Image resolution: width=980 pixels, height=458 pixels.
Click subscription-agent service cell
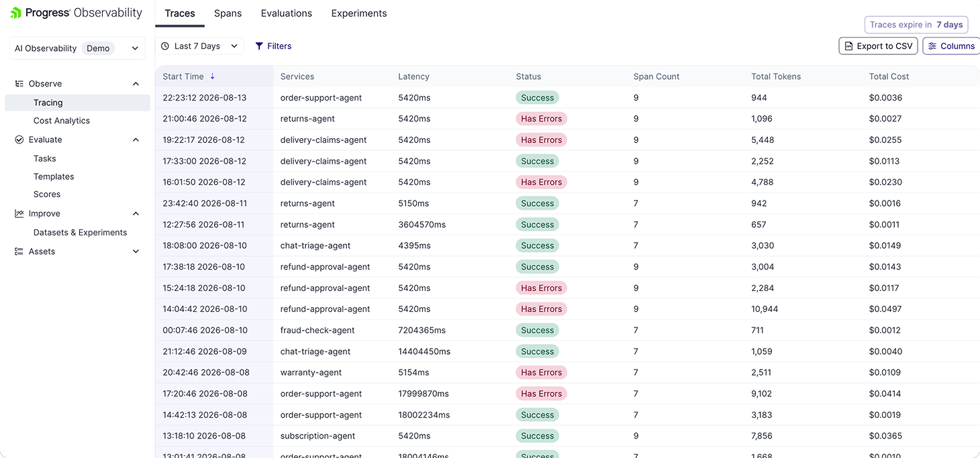click(x=318, y=436)
